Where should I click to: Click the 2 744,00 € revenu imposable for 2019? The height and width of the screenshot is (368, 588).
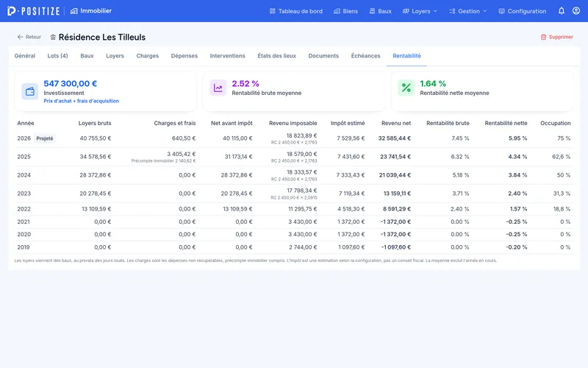[x=303, y=247]
